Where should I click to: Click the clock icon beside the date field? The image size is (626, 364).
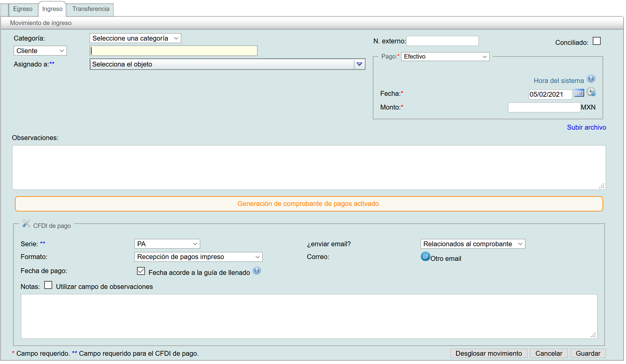591,92
